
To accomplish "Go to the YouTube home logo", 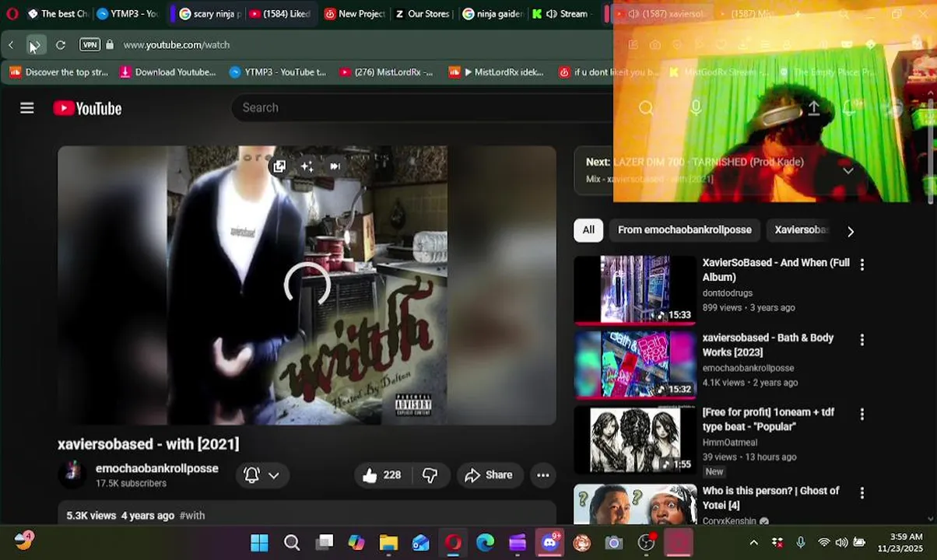I will click(x=87, y=108).
